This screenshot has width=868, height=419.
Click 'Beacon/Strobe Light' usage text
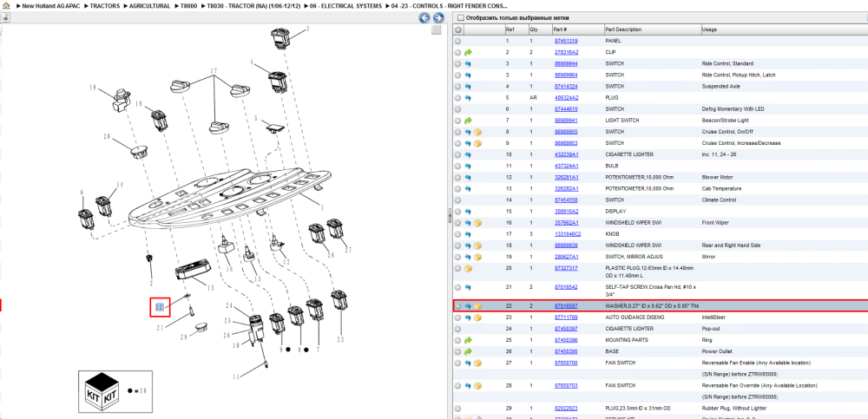tap(725, 121)
